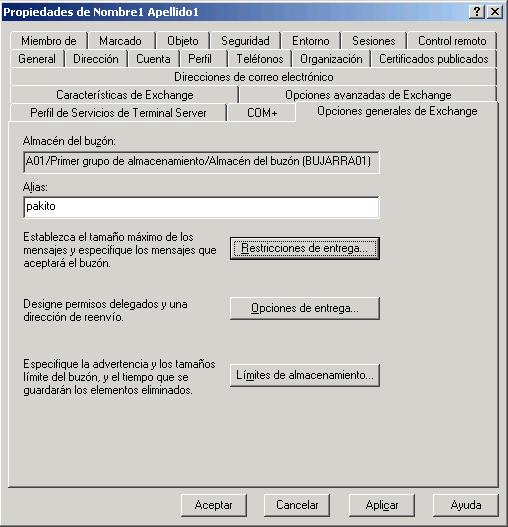The image size is (508, 527).
Task: Click the Cancelar button
Action: [297, 505]
